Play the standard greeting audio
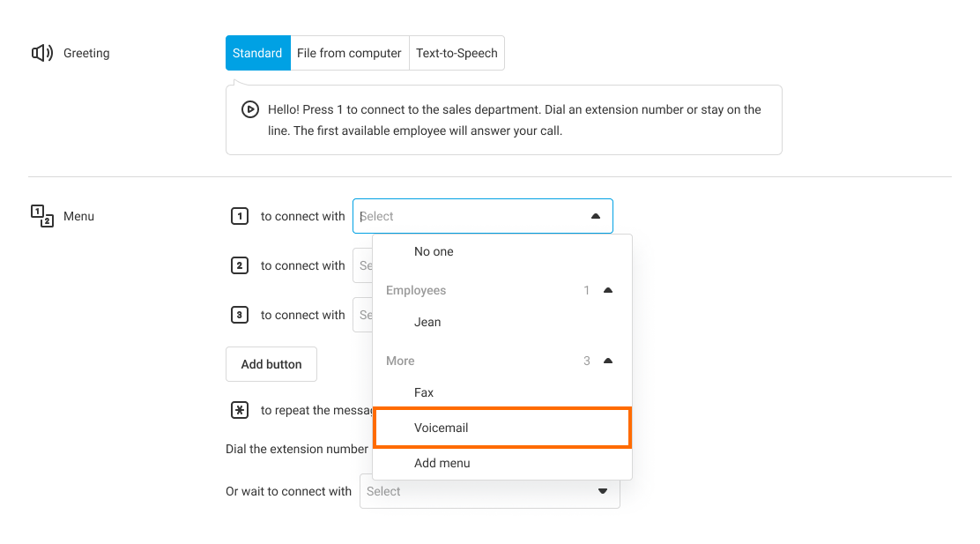980x544 pixels. (x=250, y=109)
